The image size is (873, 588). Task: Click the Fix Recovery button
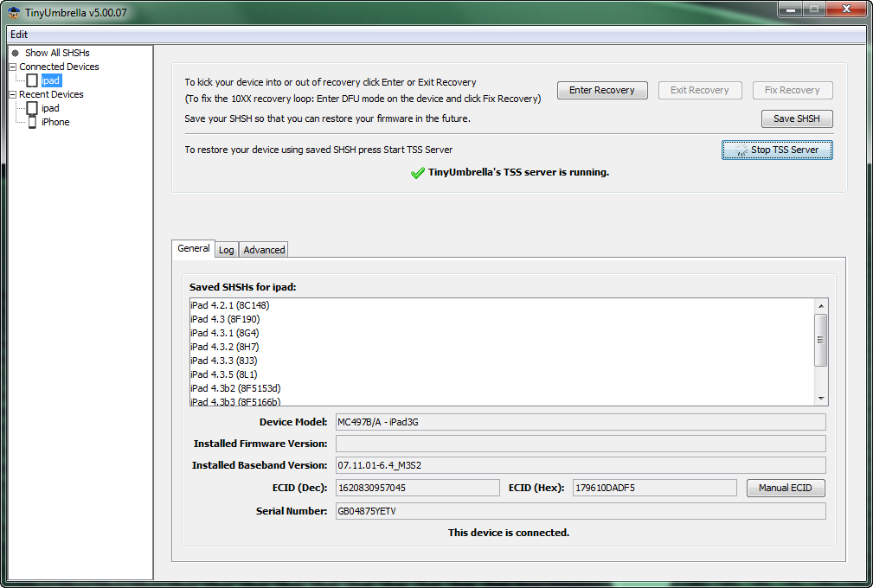point(793,90)
